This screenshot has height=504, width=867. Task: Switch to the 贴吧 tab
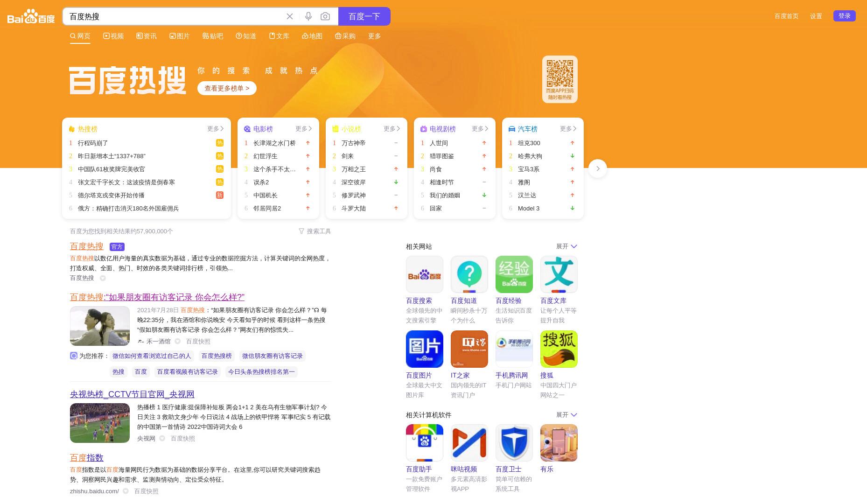(x=213, y=36)
